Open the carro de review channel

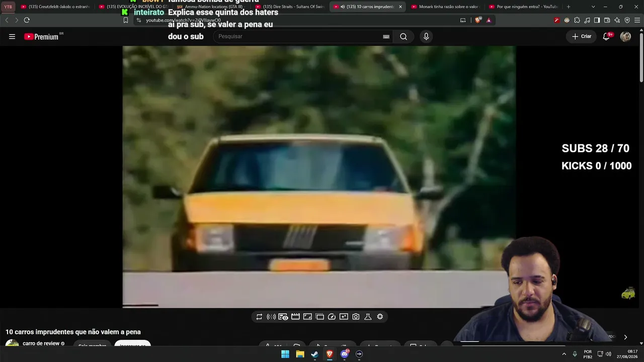click(x=41, y=343)
